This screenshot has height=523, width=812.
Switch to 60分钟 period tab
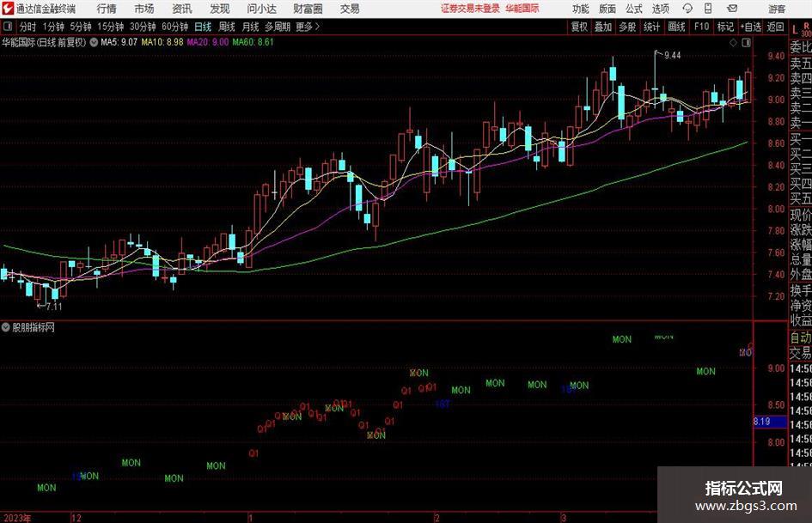[174, 27]
